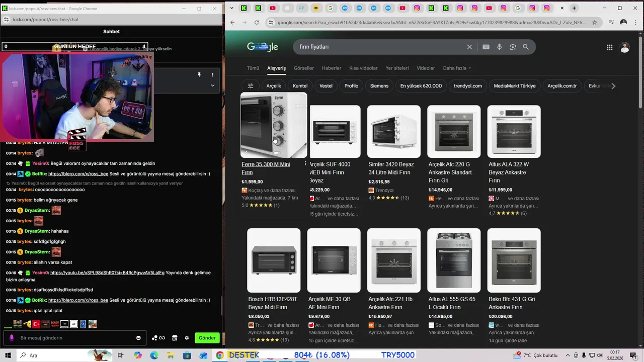The height and width of the screenshot is (362, 644).
Task: Open Windows Start menu
Action: pos(8,355)
